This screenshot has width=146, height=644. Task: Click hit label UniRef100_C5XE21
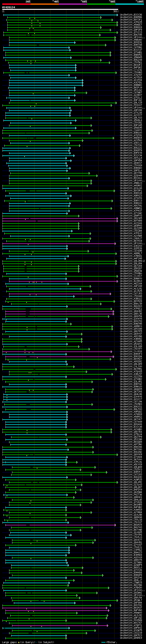pos(131,548)
